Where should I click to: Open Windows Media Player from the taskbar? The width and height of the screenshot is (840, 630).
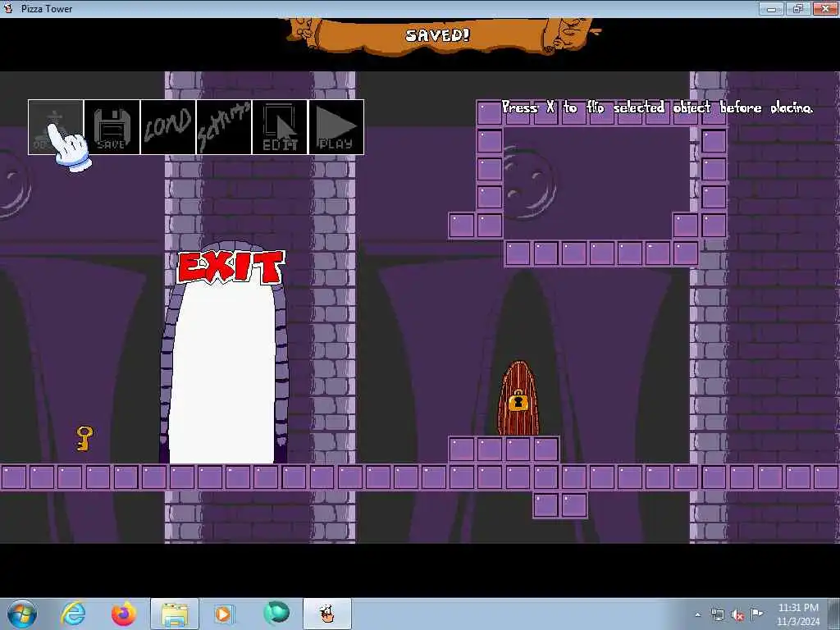223,614
